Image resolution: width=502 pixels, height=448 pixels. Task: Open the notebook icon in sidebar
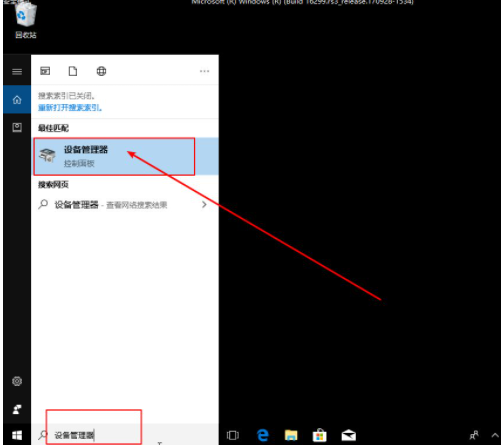[x=17, y=127]
